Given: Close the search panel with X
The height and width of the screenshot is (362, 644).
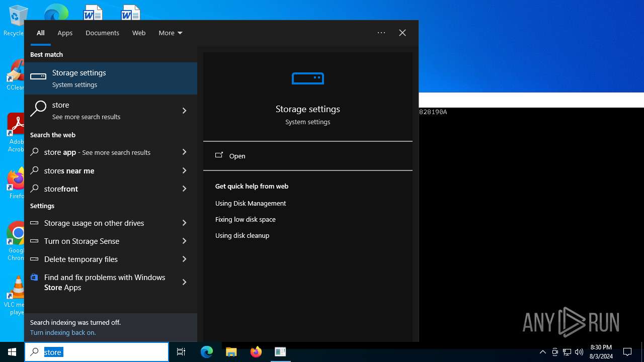Looking at the screenshot, I should tap(403, 33).
